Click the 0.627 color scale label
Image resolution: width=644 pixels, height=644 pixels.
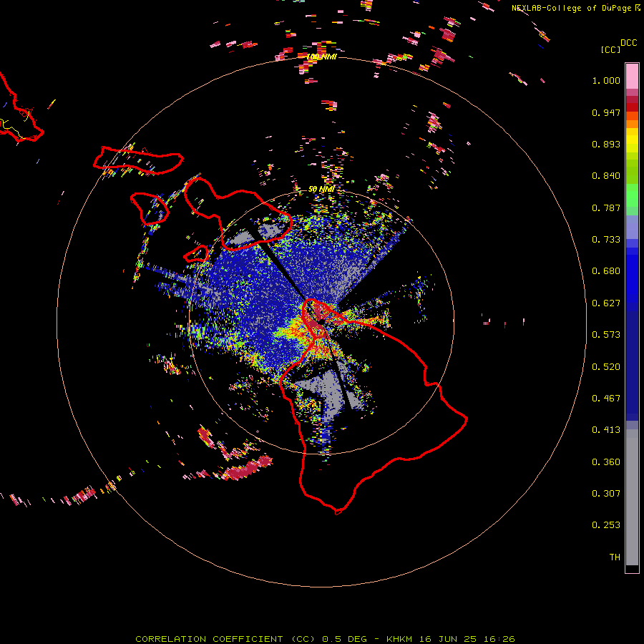coord(606,303)
